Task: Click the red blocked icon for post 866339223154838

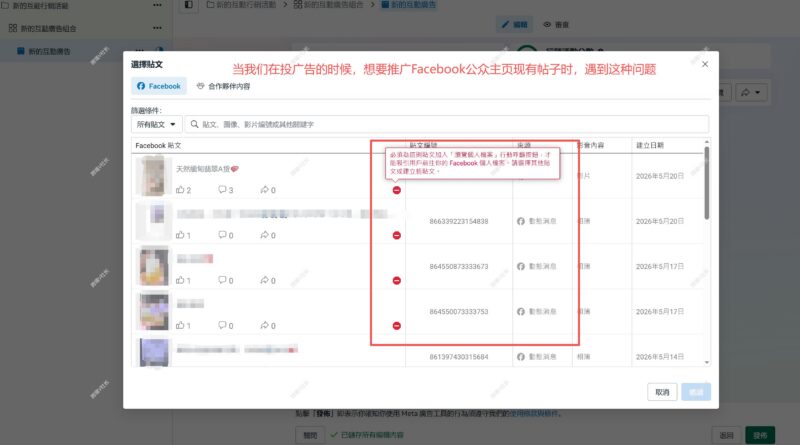Action: pos(396,235)
